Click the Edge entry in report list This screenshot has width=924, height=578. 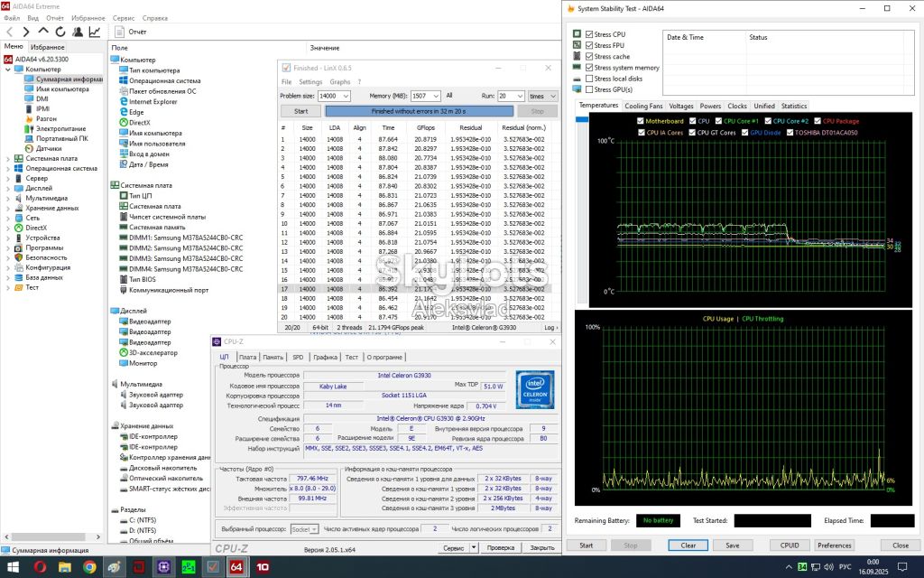pyautogui.click(x=132, y=112)
